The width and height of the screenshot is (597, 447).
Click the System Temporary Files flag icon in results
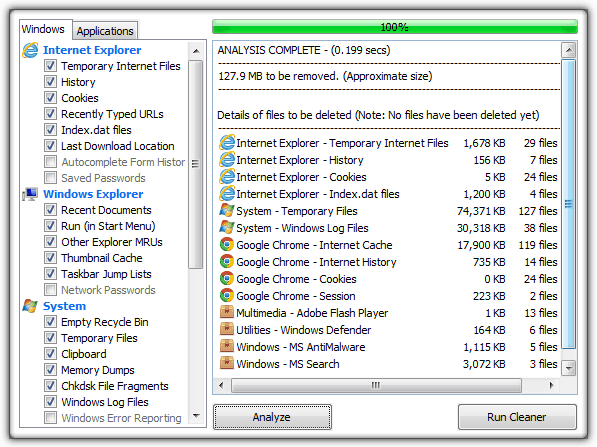pos(227,211)
